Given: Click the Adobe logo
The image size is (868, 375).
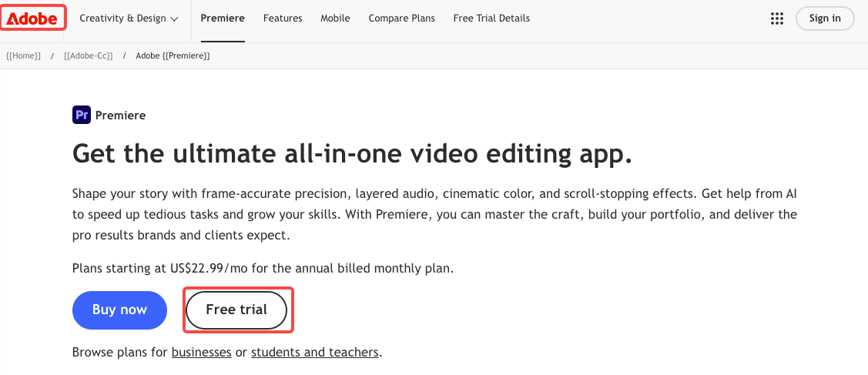Looking at the screenshot, I should click(x=32, y=18).
